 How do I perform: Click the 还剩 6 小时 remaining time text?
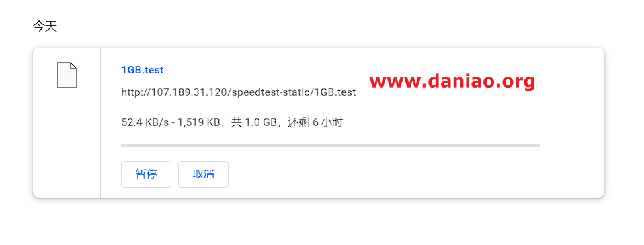coord(315,123)
